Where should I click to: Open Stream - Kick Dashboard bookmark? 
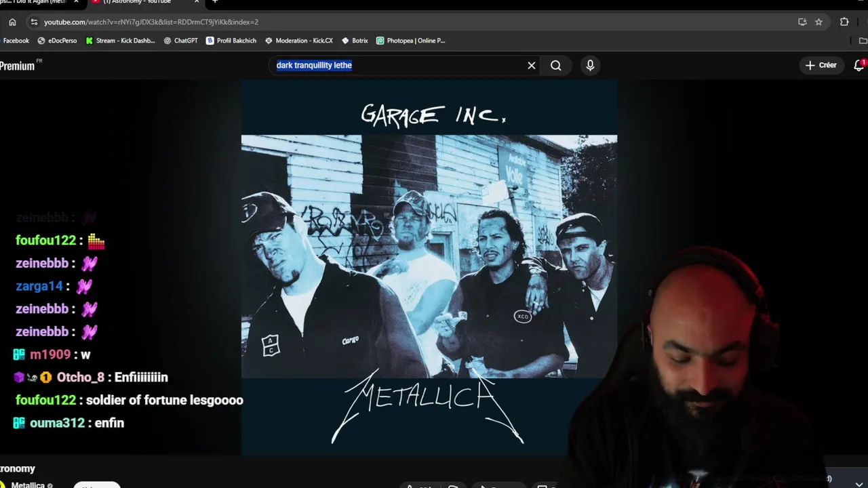pyautogui.click(x=120, y=41)
